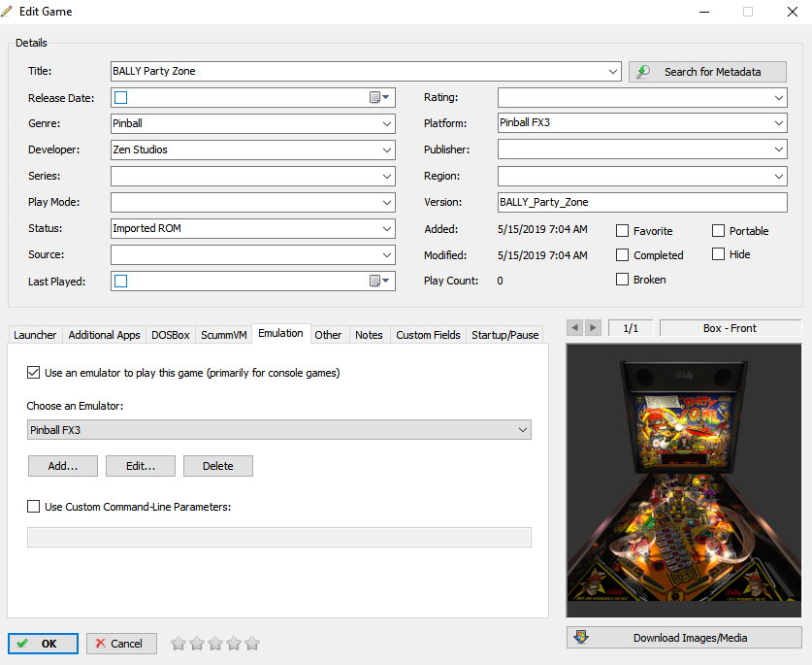Toggle the Release Date checkbox

(x=120, y=97)
